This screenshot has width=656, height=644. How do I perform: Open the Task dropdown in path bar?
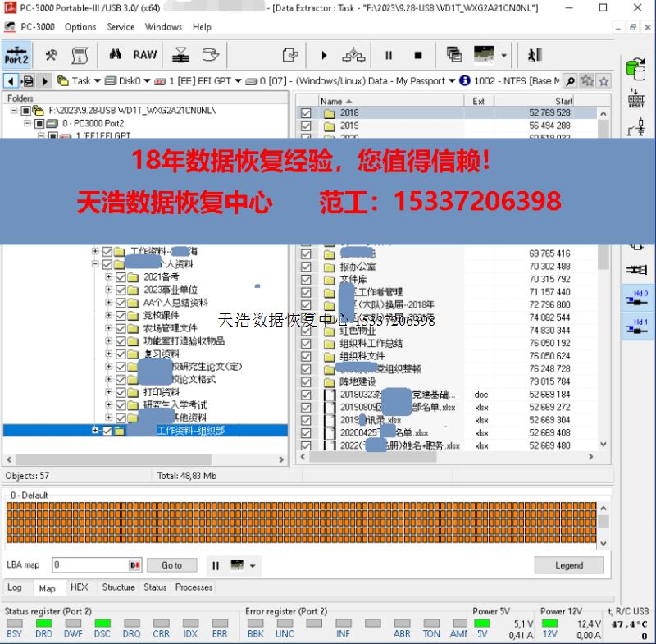(x=97, y=81)
